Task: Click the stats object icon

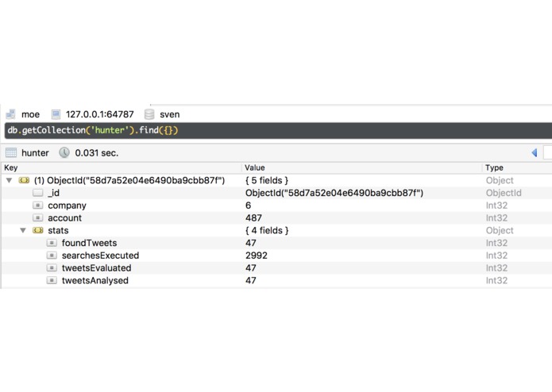Action: tap(37, 231)
